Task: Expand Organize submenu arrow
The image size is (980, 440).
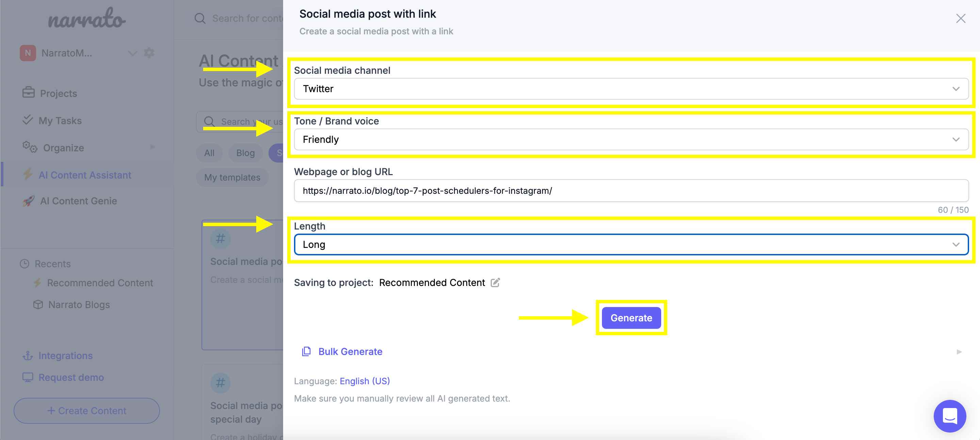Action: click(x=152, y=147)
